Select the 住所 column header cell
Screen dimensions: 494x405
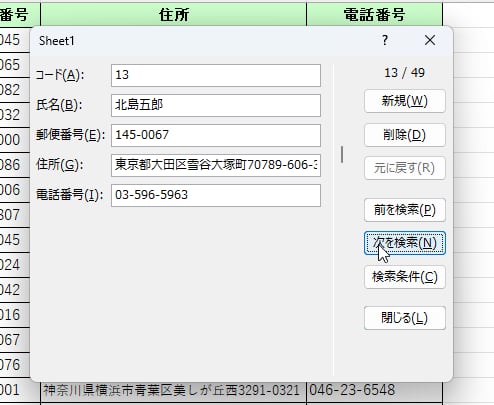(x=173, y=15)
